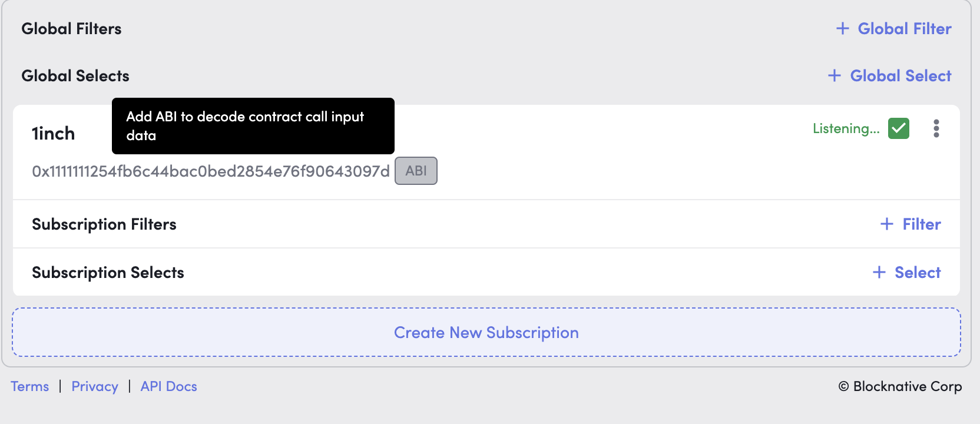Click the 1inch subscription name
The width and height of the screenshot is (980, 424).
pos(54,134)
